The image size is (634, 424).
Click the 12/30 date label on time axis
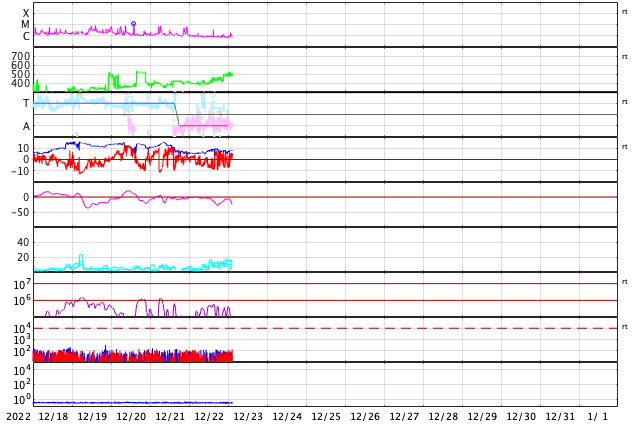tap(521, 416)
